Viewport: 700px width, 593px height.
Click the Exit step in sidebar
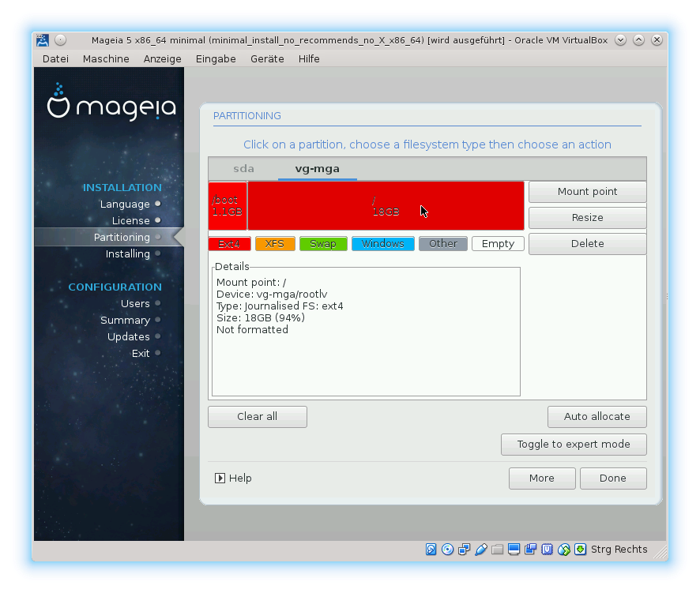click(x=141, y=354)
